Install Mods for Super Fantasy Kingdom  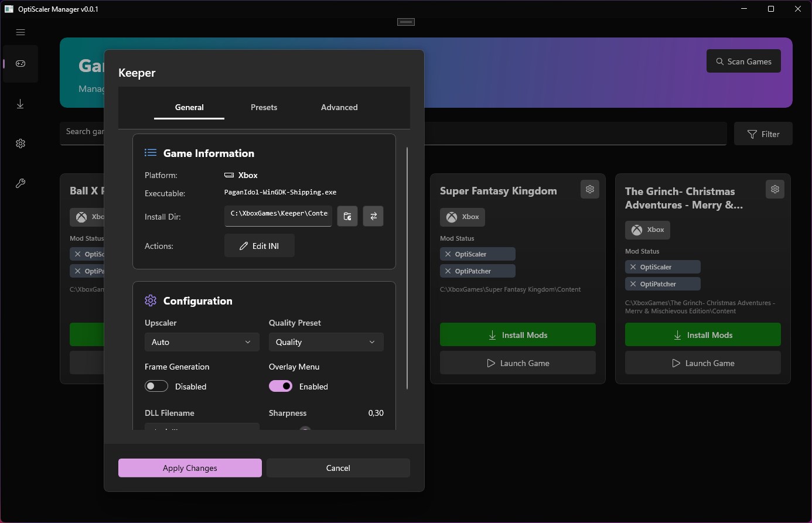pos(518,335)
